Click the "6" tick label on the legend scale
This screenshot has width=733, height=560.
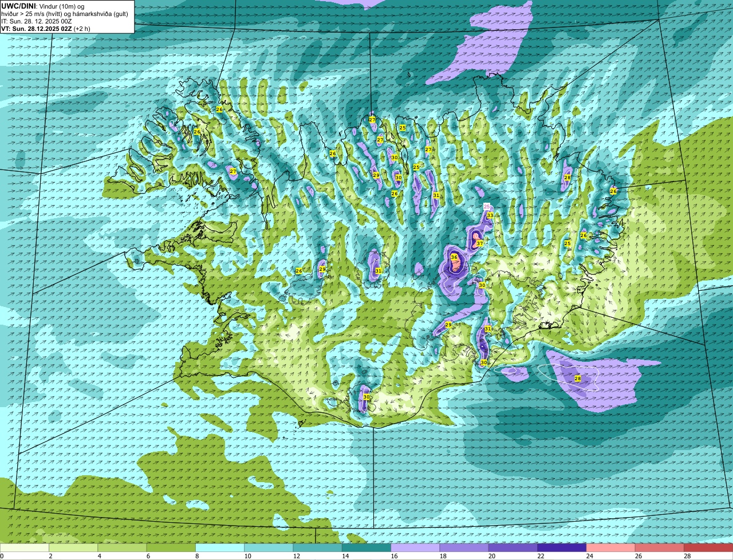tap(148, 556)
